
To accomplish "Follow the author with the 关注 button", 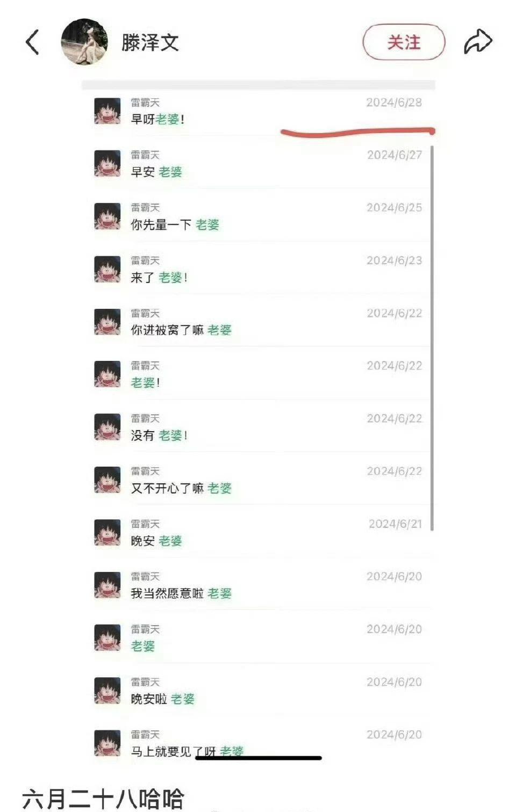I will pyautogui.click(x=404, y=42).
